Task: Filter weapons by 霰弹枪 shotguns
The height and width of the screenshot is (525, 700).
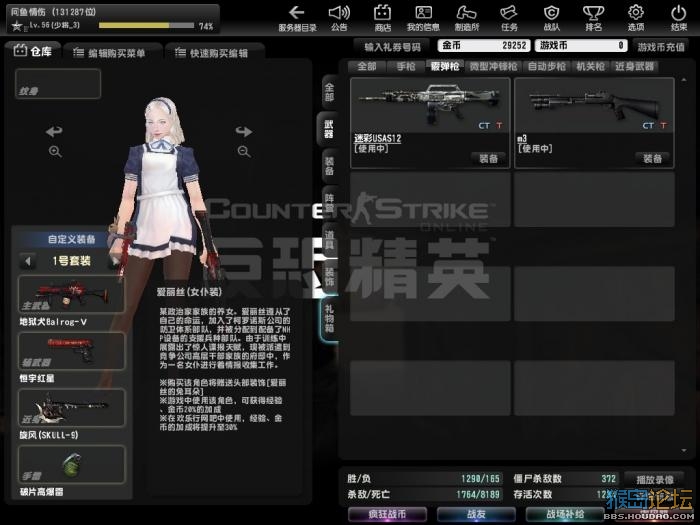Action: pos(445,67)
